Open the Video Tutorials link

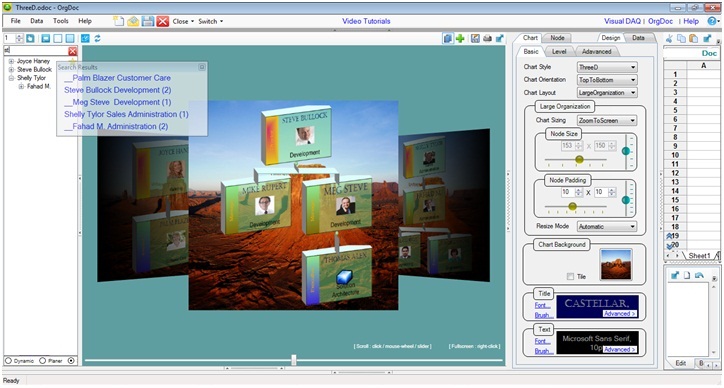366,21
